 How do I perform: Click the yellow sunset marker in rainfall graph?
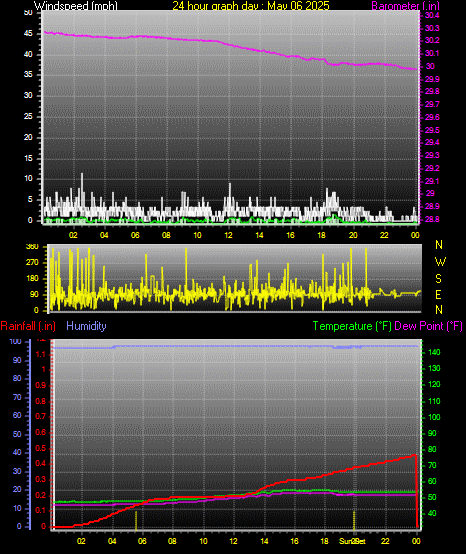coord(354,521)
